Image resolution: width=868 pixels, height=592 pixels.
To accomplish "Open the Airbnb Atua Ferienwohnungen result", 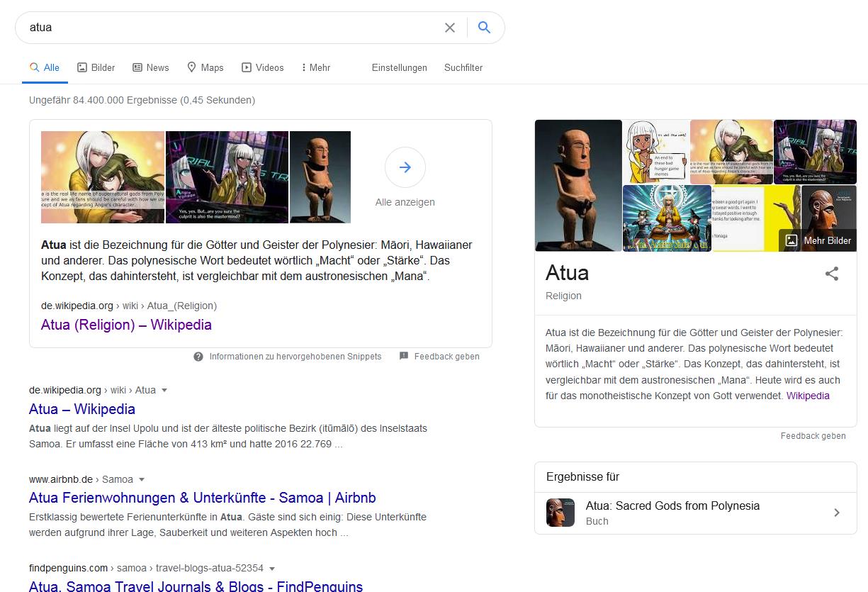I will coord(203,498).
